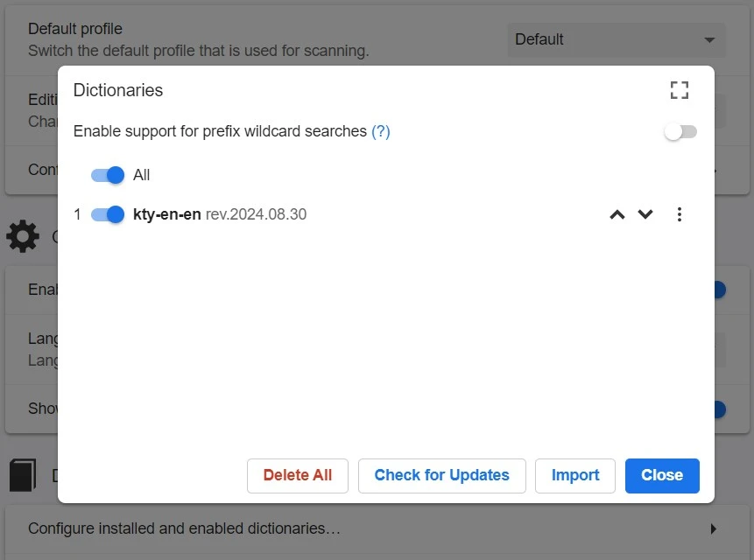Viewport: 754px width, 560px height.
Task: Click the Delete All button
Action: pyautogui.click(x=298, y=475)
